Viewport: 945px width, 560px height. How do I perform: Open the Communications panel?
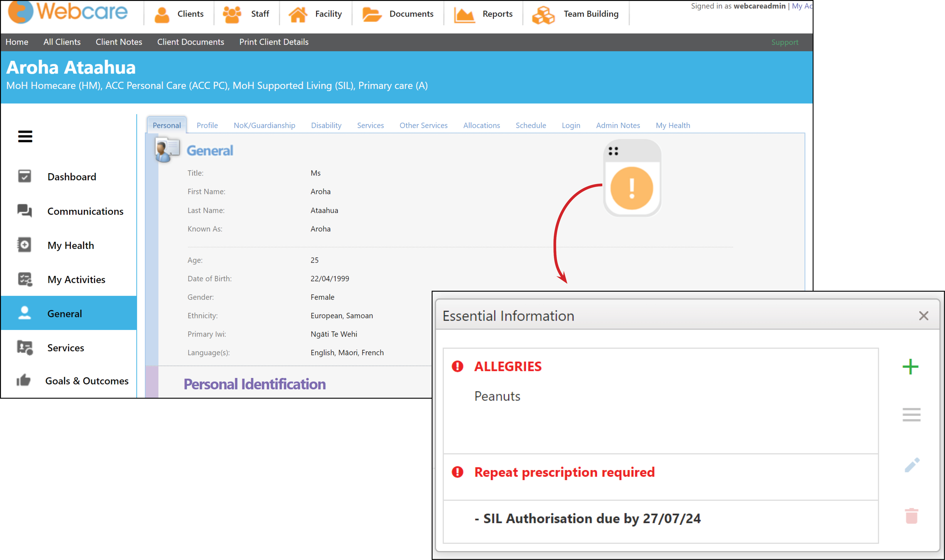(x=85, y=211)
